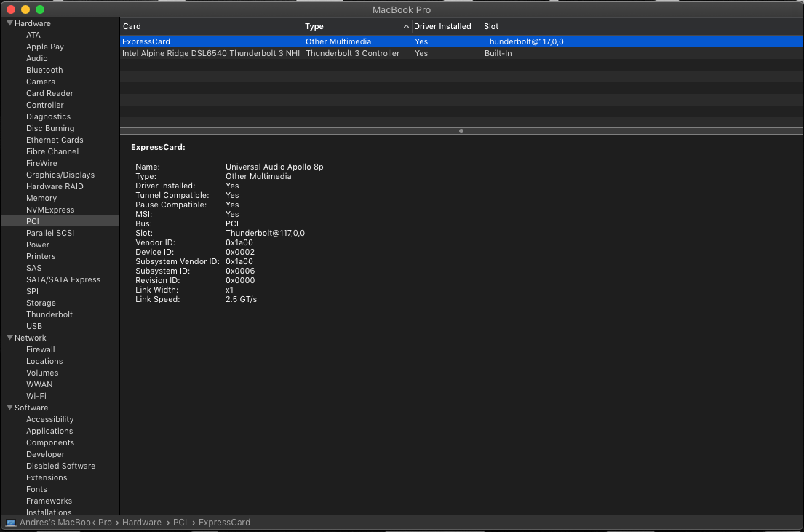Select Ethernet Cards in the sidebar

pos(55,140)
